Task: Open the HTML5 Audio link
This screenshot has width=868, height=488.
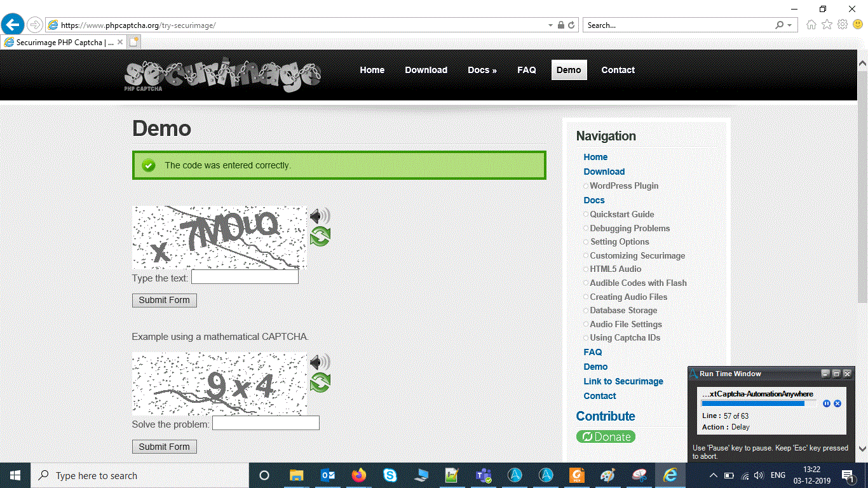Action: click(x=616, y=269)
